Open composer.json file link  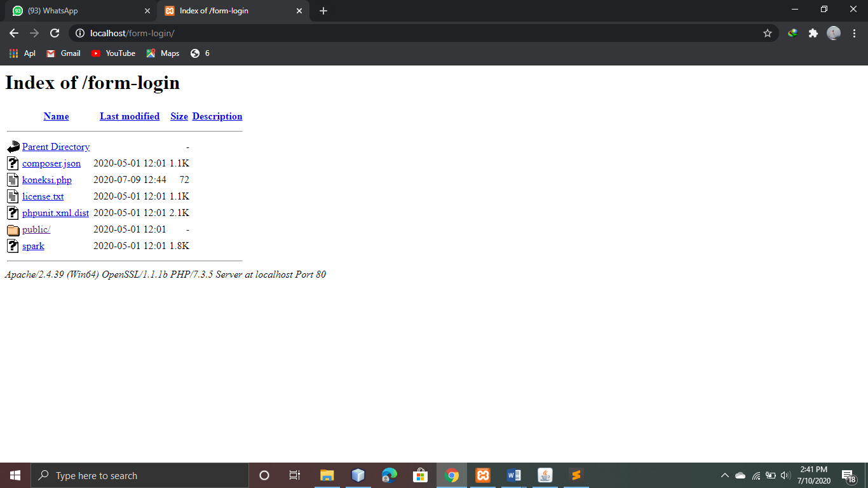tap(51, 163)
